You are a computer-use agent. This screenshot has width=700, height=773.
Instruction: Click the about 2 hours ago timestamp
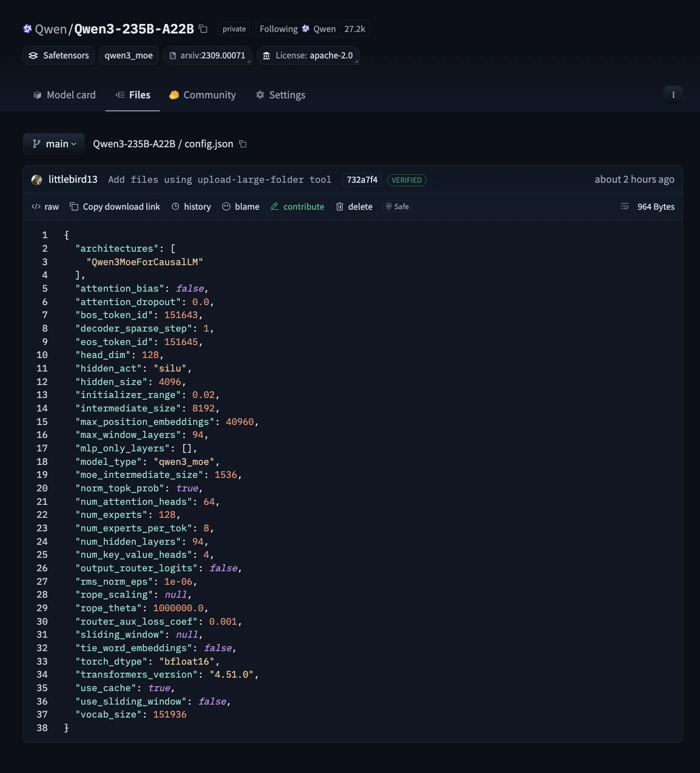[x=634, y=179]
